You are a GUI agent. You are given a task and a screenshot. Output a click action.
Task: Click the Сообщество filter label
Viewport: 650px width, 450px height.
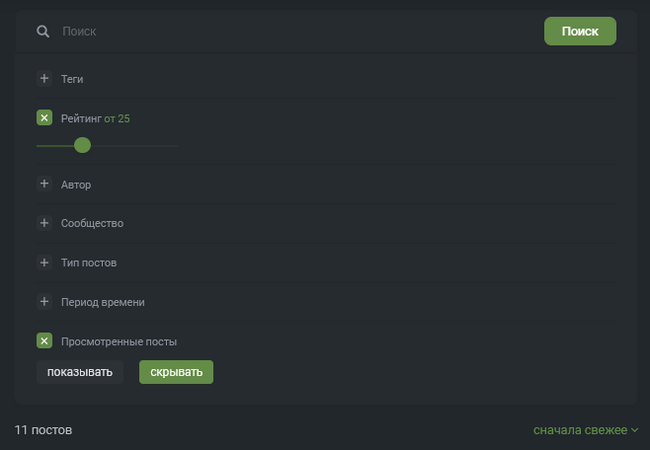[92, 223]
